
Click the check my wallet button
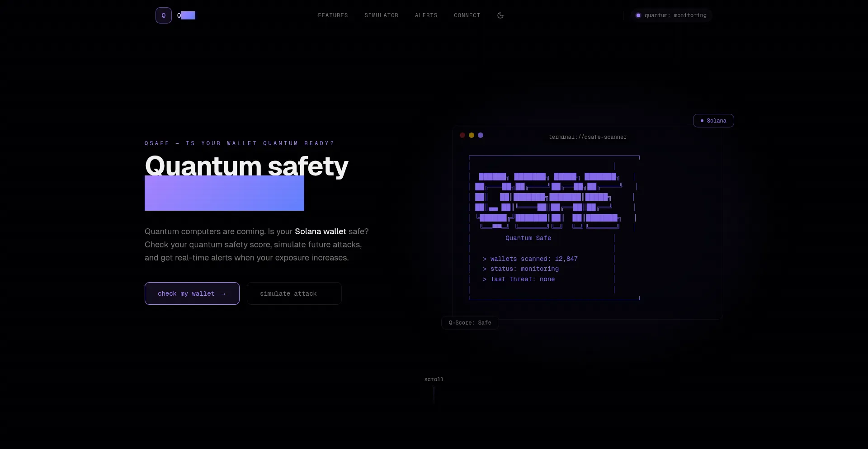(192, 293)
